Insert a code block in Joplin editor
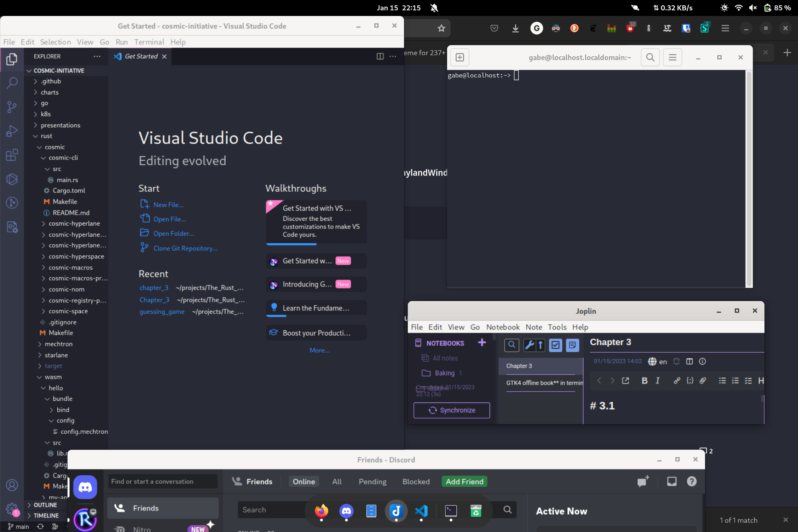This screenshot has width=798, height=532. pyautogui.click(x=690, y=381)
